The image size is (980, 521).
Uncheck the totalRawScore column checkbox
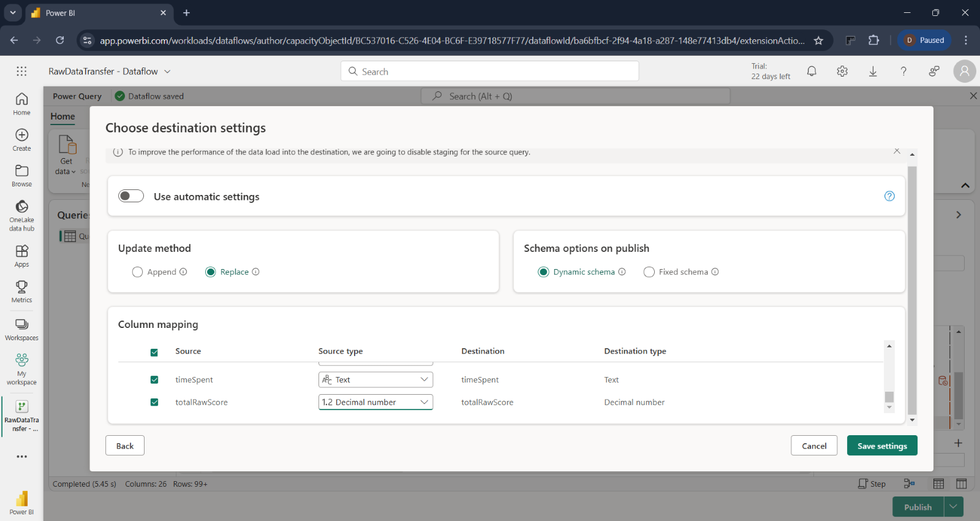click(154, 402)
